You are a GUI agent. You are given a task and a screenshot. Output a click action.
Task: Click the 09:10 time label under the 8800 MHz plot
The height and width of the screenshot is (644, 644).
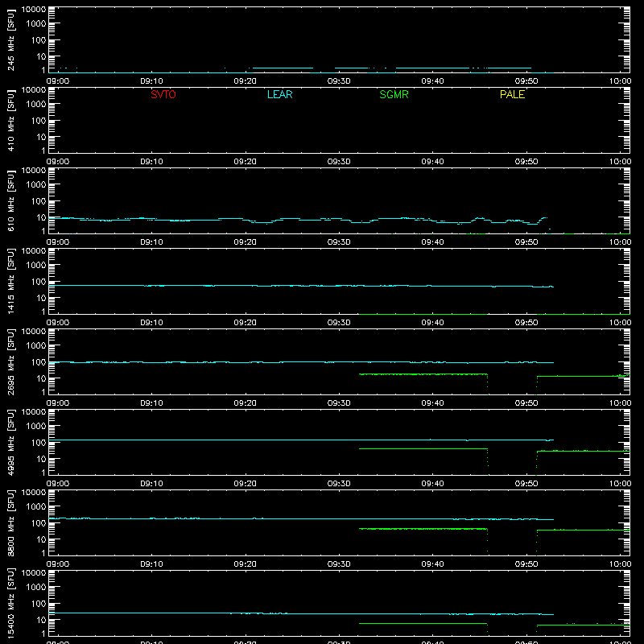(151, 564)
